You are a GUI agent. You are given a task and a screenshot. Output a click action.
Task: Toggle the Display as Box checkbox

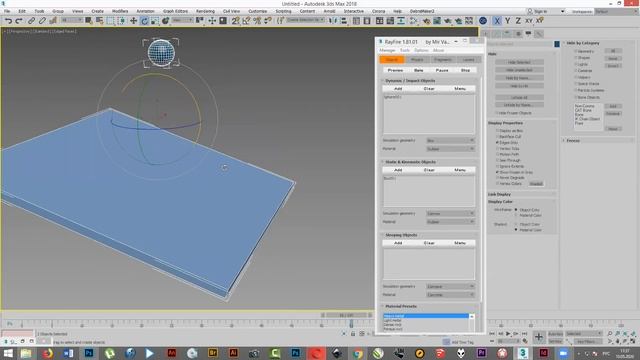coord(498,131)
